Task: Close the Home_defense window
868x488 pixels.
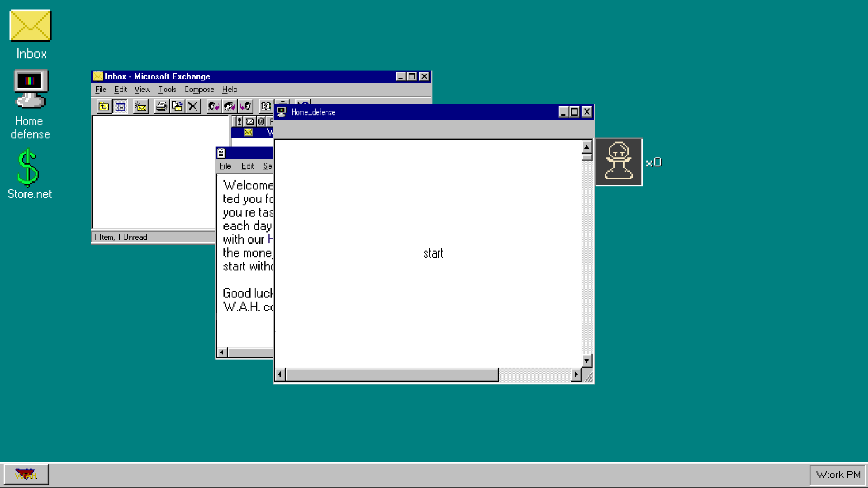Action: [x=587, y=112]
